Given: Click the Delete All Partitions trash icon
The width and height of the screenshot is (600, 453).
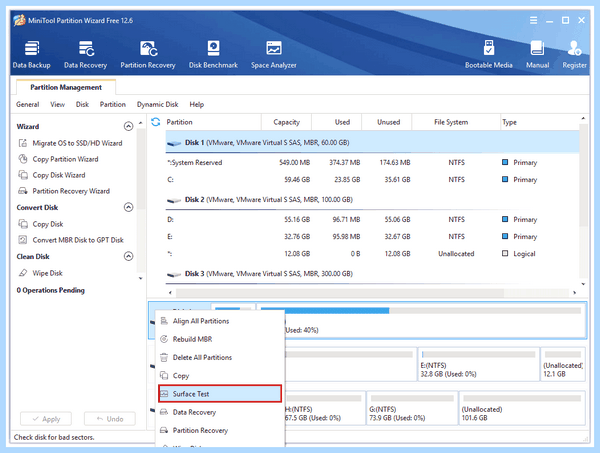Looking at the screenshot, I should [x=164, y=357].
